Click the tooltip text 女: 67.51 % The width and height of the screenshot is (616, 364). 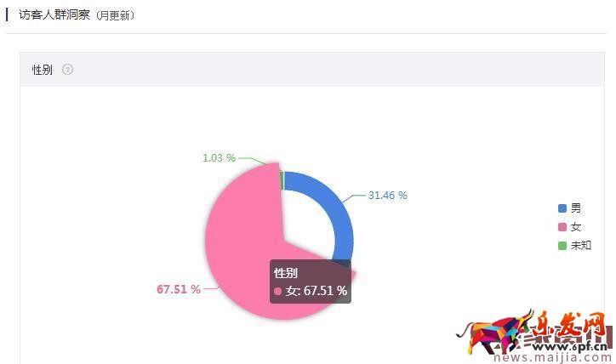tap(317, 291)
